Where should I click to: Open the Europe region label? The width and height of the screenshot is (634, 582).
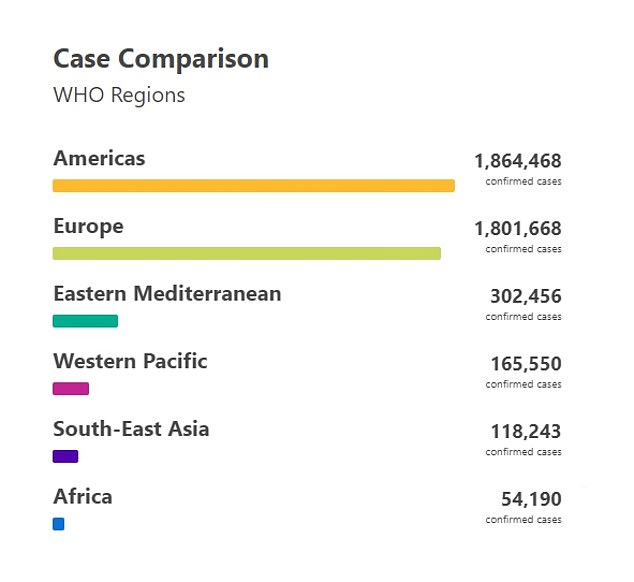pyautogui.click(x=88, y=226)
